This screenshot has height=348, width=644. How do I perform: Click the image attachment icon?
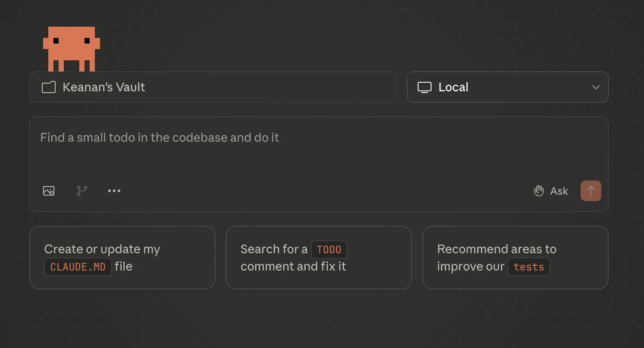coord(49,191)
